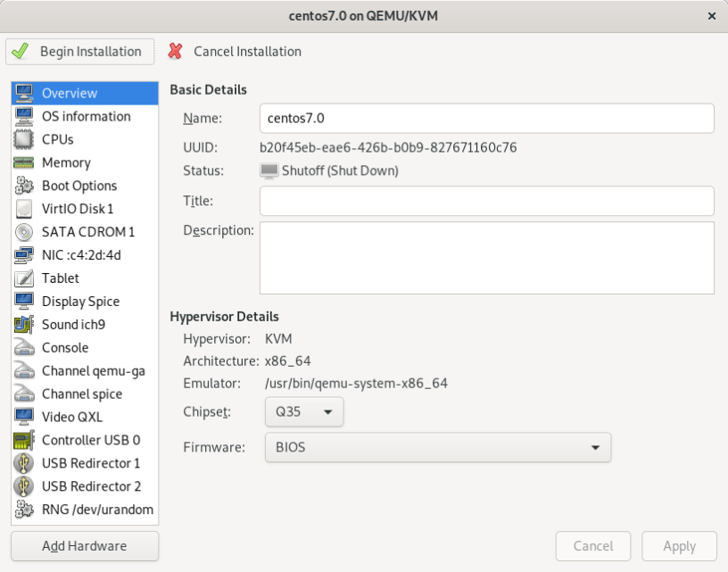Screen dimensions: 728x572
Task: Select the Video QXL display icon
Action: coord(25,417)
